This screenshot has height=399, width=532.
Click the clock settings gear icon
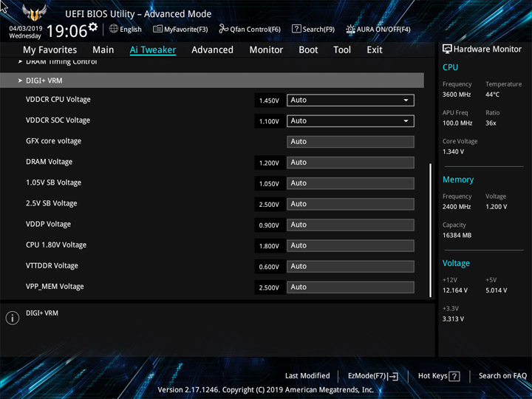[93, 27]
